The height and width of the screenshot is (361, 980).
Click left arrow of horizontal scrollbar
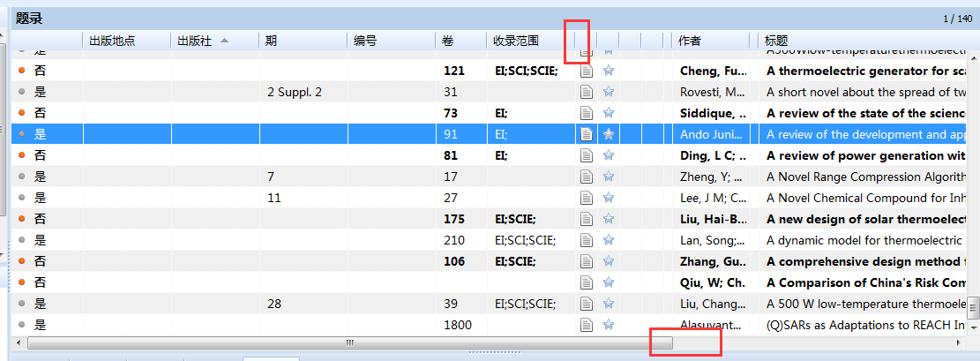(x=18, y=342)
